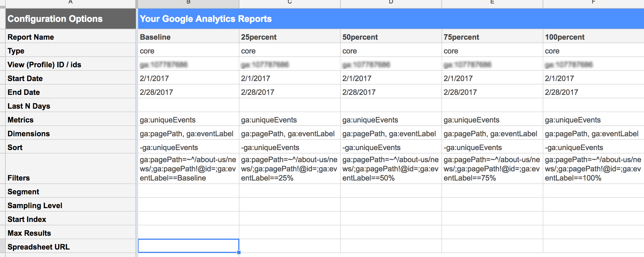Select Filters cell ending with 'entLabel==100%'
This screenshot has width=644, height=257.
593,169
